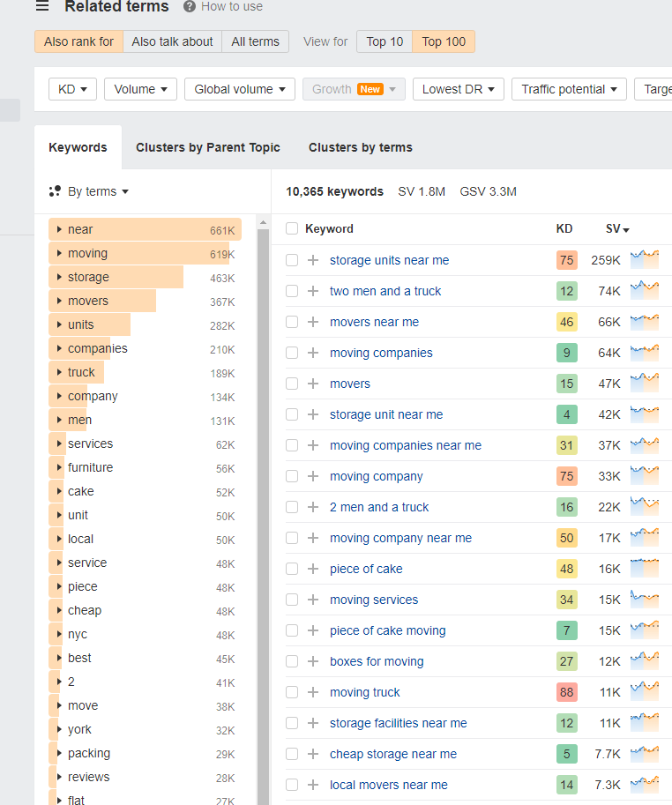Select the Also talk about button
This screenshot has width=672, height=805.
point(172,41)
